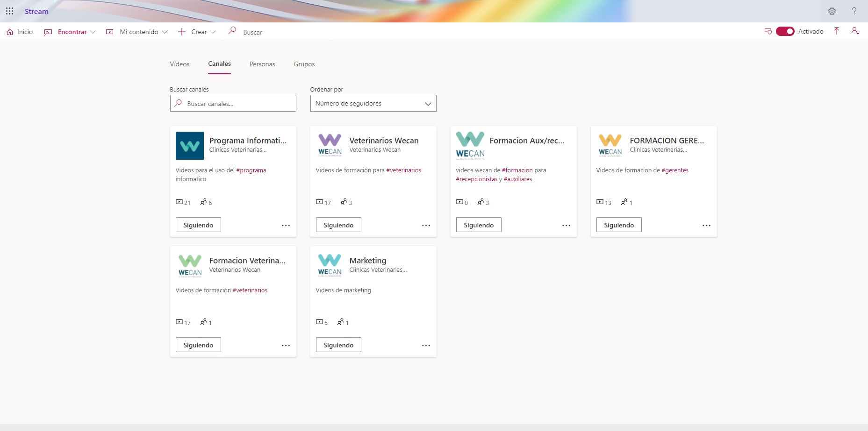Select the Canales tab
868x431 pixels.
[219, 64]
